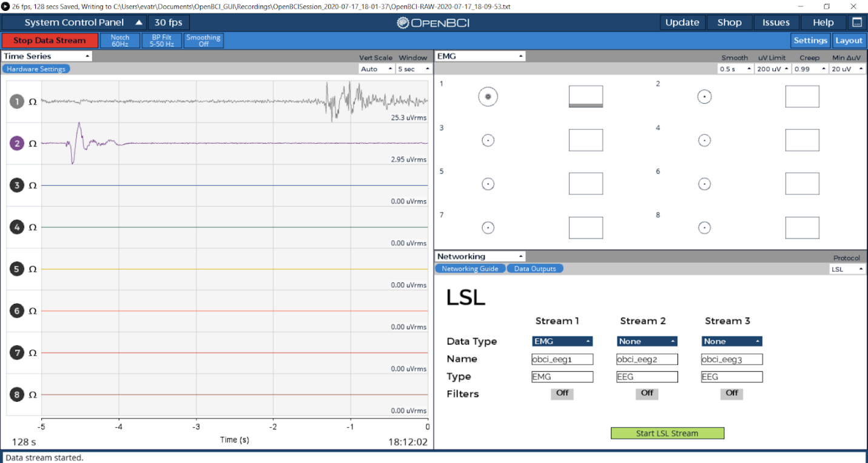868x463 pixels.
Task: Open Stream 3 Data Type dropdown
Action: [732, 341]
